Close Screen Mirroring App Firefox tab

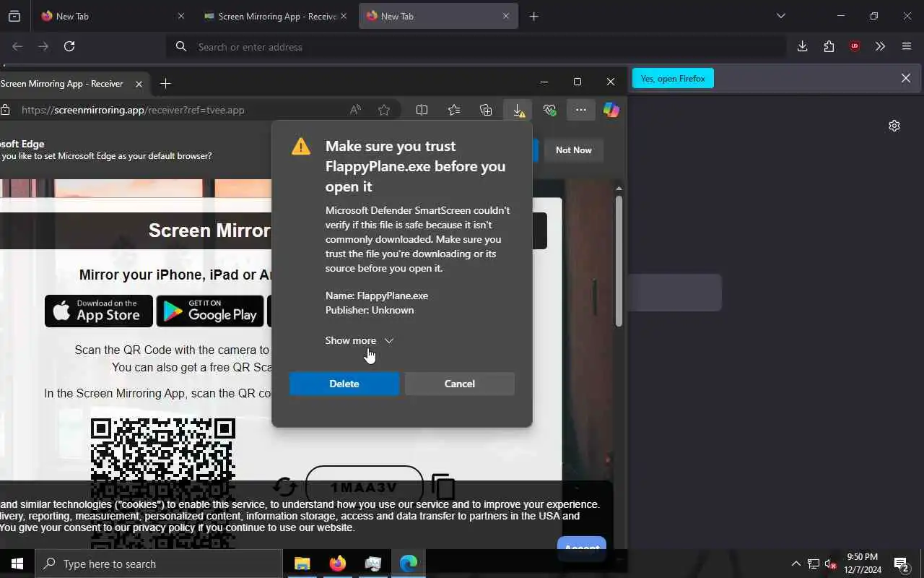point(344,16)
